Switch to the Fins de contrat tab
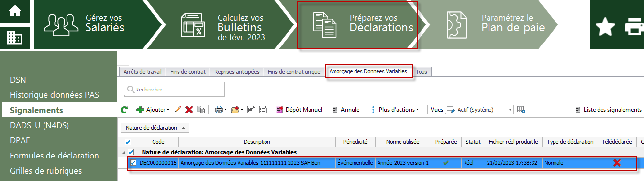The image size is (644, 181). pyautogui.click(x=188, y=72)
